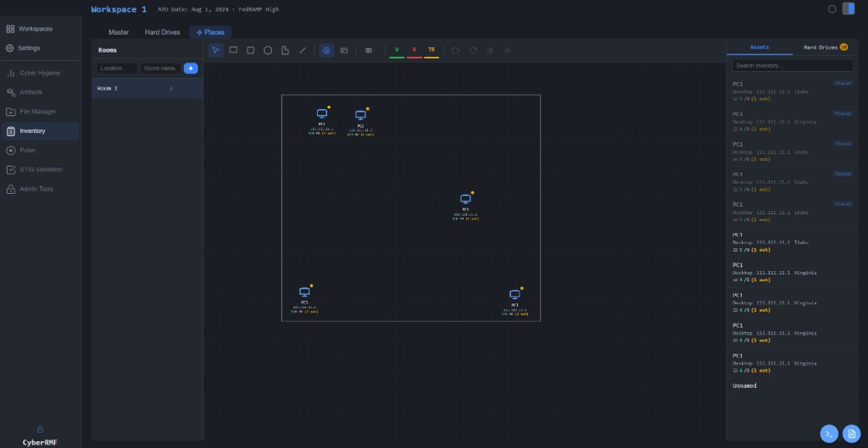Viewport: 868px width, 448px height.
Task: Toggle the side panel layout switch
Action: click(849, 9)
